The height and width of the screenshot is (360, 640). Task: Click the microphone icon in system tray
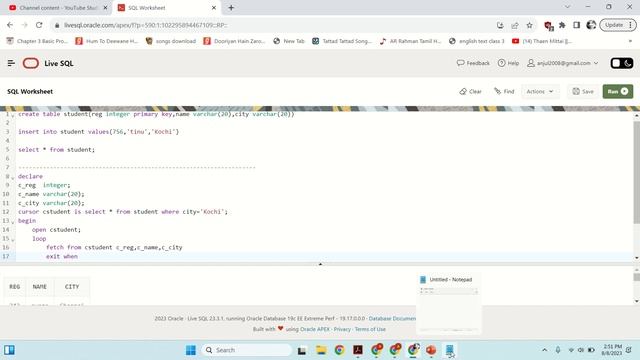pos(558,350)
